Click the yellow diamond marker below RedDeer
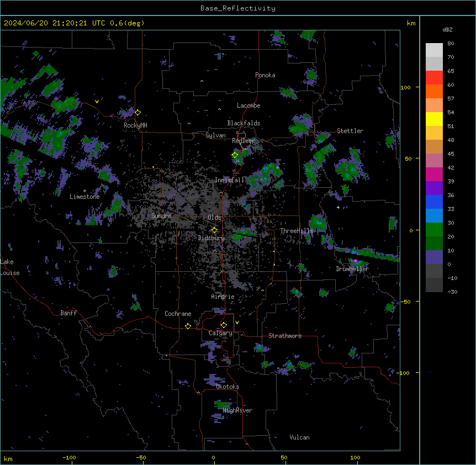The width and height of the screenshot is (476, 465). (235, 155)
